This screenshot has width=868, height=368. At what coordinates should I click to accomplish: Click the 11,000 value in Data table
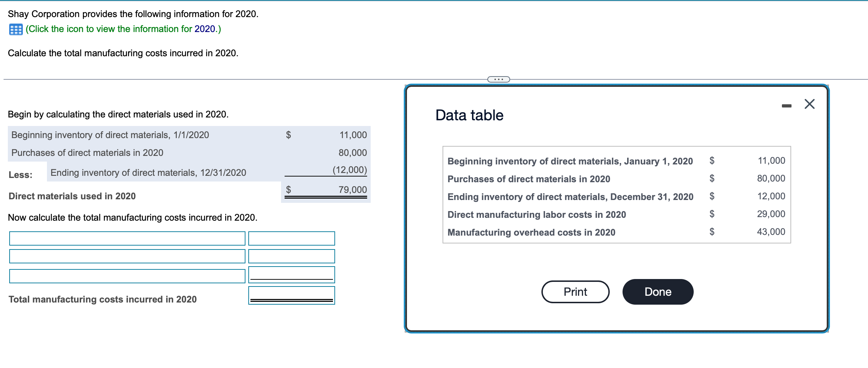point(771,161)
